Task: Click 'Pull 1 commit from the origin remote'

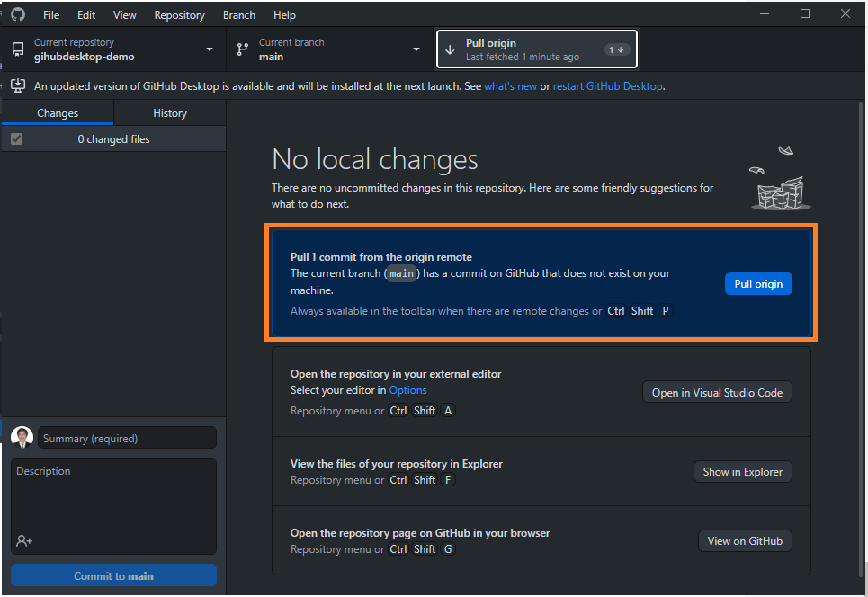Action: pyautogui.click(x=381, y=257)
